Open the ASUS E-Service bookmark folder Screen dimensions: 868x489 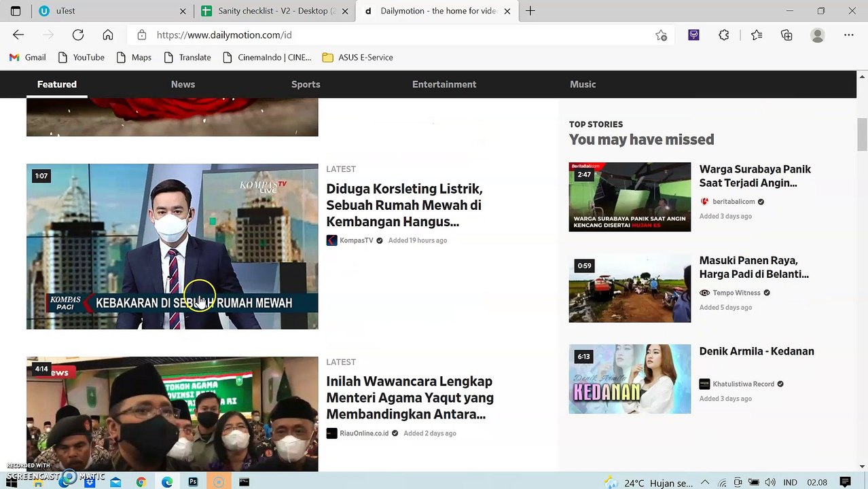(358, 57)
